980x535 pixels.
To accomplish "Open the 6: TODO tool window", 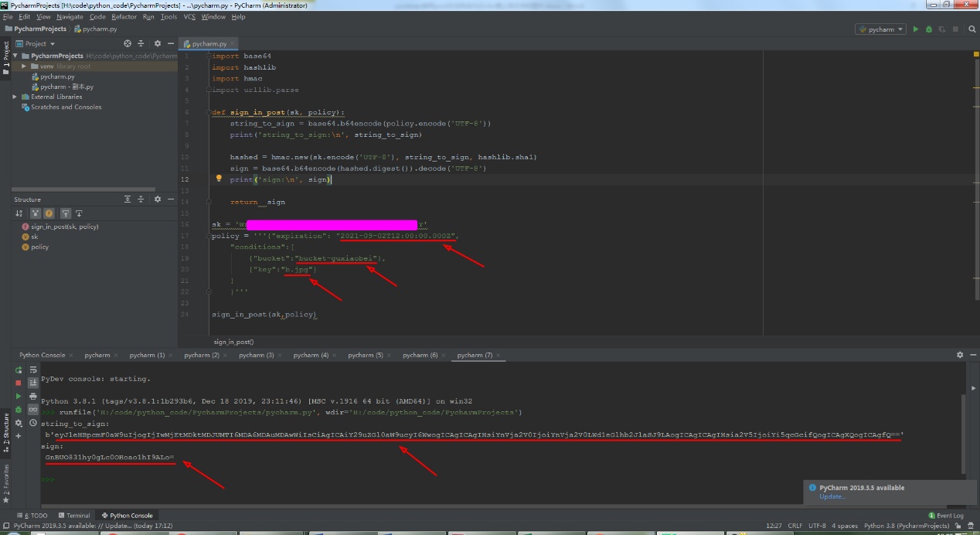I will (x=32, y=515).
